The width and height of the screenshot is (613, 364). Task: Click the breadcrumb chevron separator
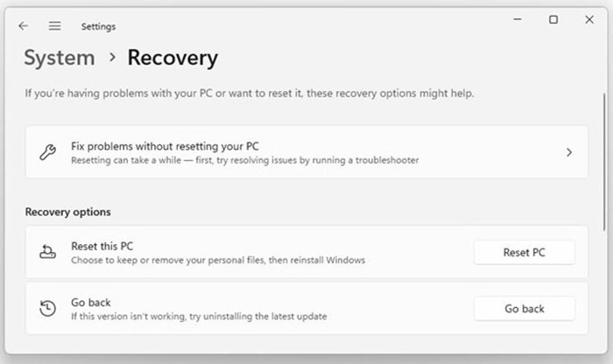(111, 58)
